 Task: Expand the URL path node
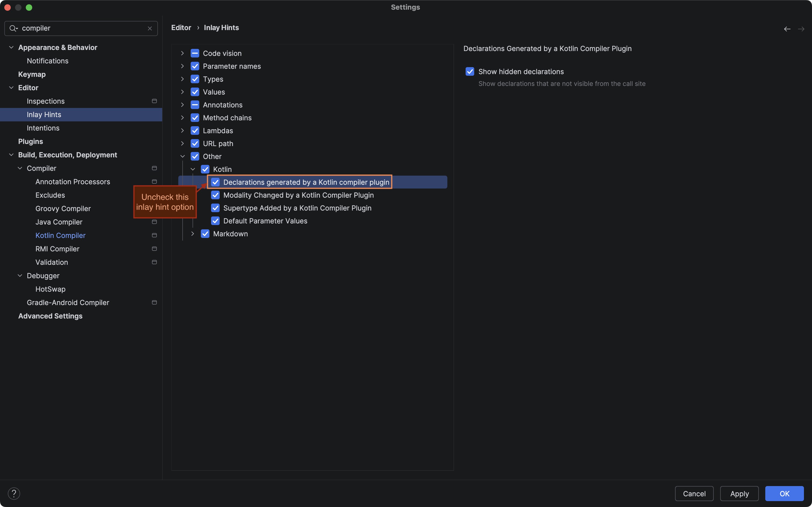(x=182, y=143)
